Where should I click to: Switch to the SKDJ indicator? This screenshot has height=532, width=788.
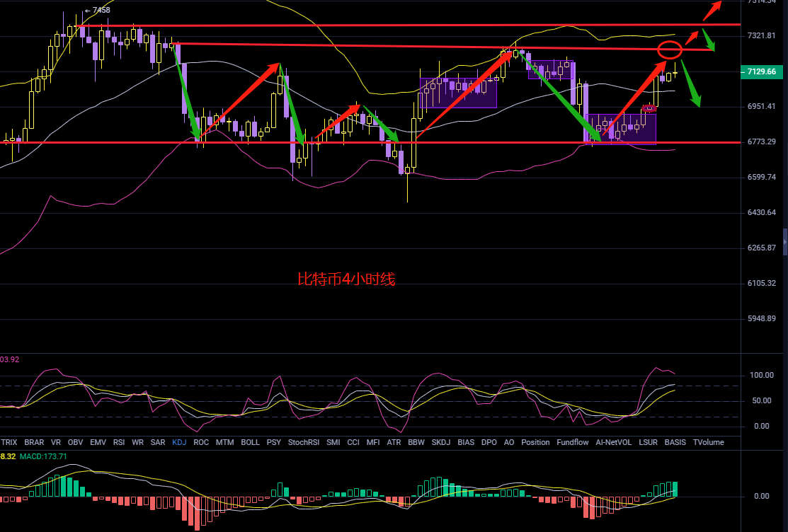pyautogui.click(x=440, y=442)
